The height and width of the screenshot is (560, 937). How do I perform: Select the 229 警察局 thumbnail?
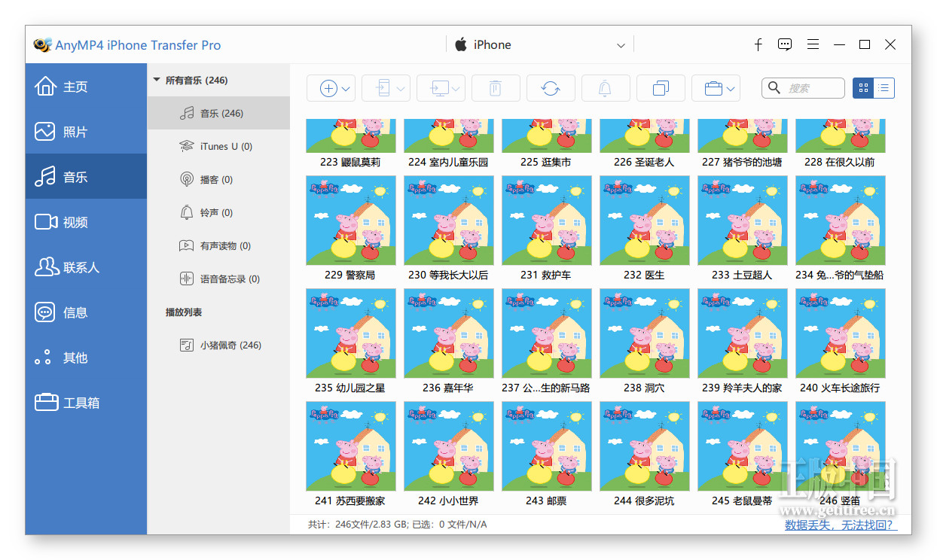pos(351,221)
